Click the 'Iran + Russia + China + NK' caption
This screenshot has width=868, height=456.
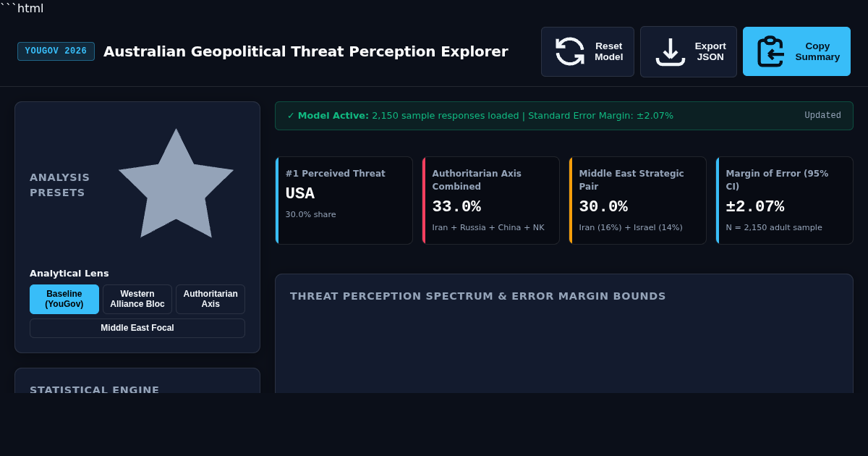tap(488, 227)
